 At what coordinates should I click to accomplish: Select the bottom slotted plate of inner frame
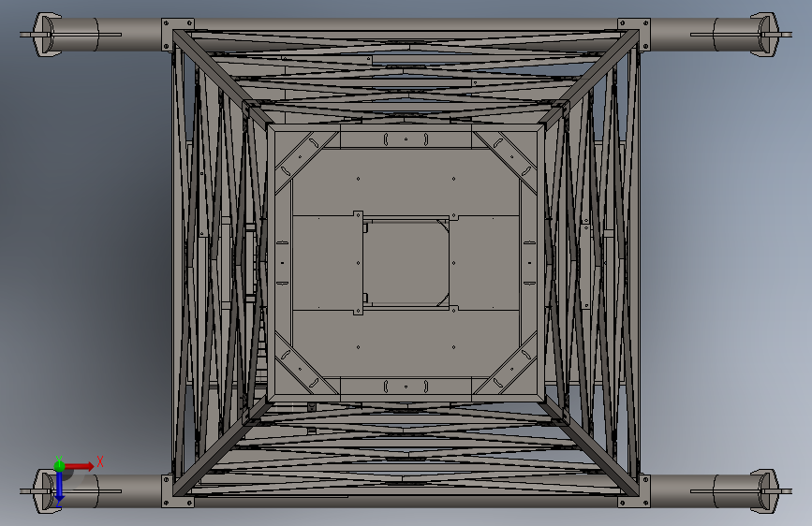pyautogui.click(x=406, y=387)
